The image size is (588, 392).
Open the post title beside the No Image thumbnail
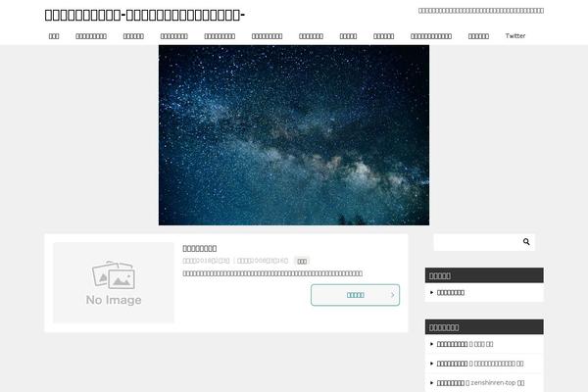[x=200, y=248]
